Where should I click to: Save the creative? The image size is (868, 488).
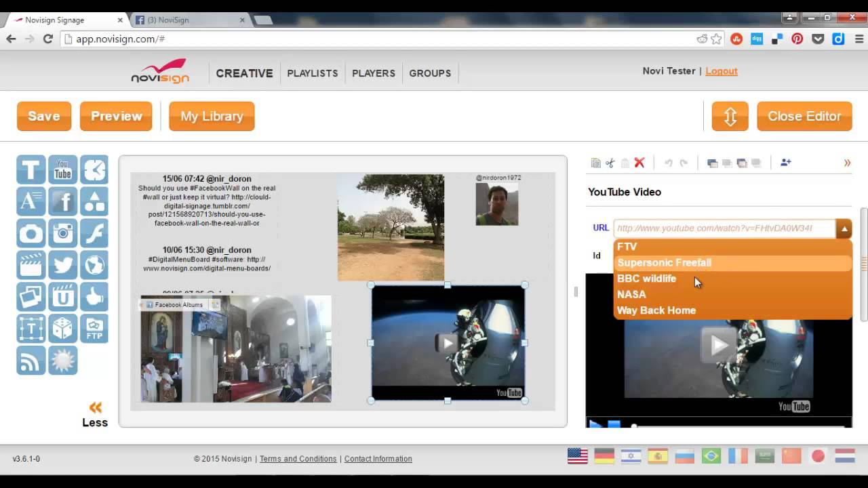[44, 116]
